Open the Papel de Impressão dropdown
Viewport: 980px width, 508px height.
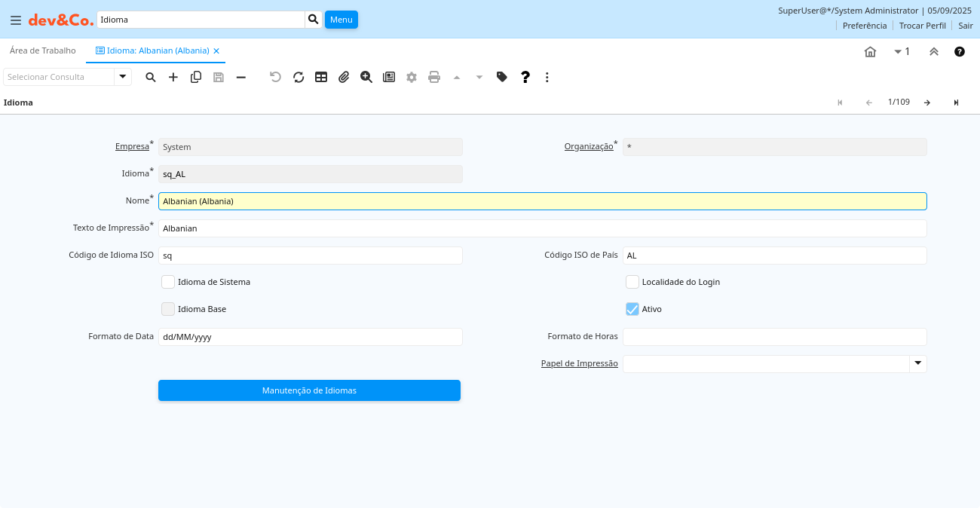(x=917, y=364)
